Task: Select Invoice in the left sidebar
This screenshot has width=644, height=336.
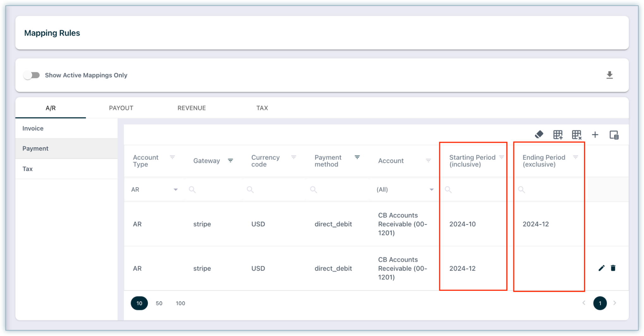Action: pos(33,128)
